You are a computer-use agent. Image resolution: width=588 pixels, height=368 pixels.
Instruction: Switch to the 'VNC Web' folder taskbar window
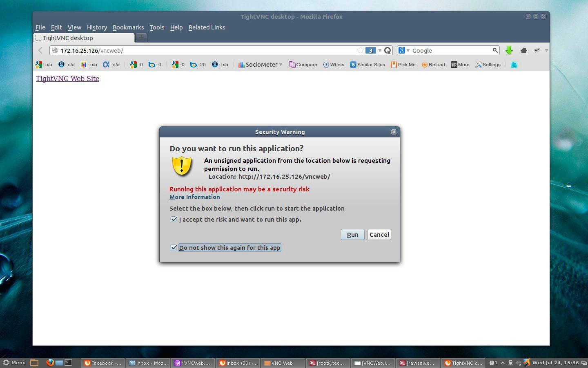click(283, 363)
